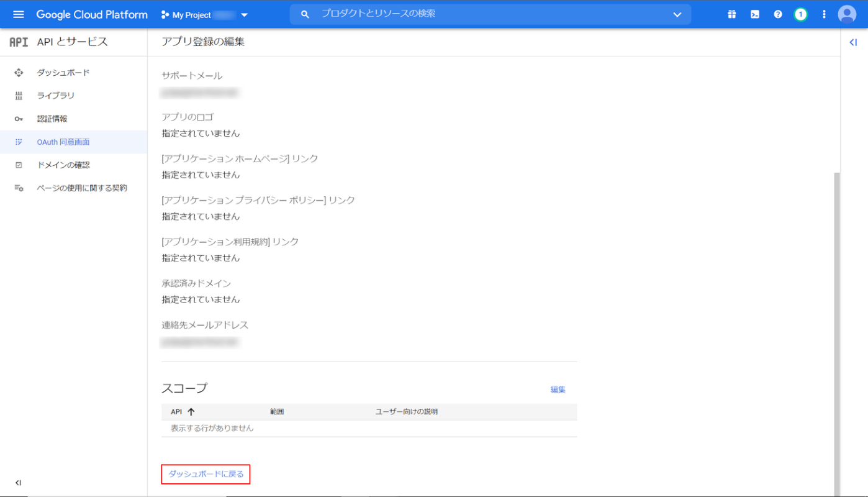Click the domain verification checkbox icon
Image resolution: width=868 pixels, height=497 pixels.
[19, 165]
